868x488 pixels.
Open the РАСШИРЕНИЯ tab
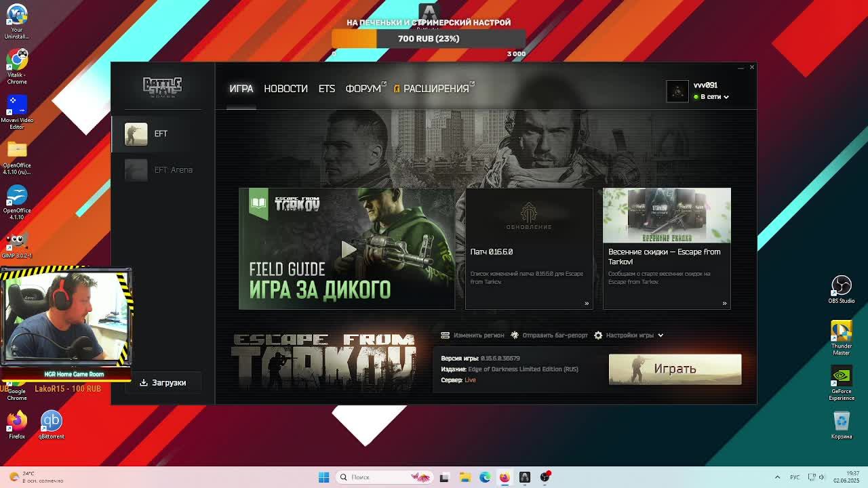click(434, 89)
